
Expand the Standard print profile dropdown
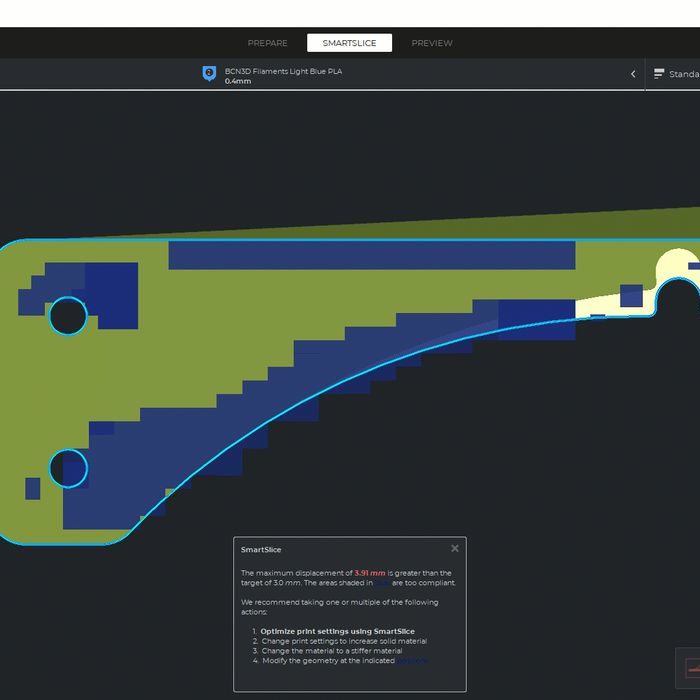tap(684, 74)
